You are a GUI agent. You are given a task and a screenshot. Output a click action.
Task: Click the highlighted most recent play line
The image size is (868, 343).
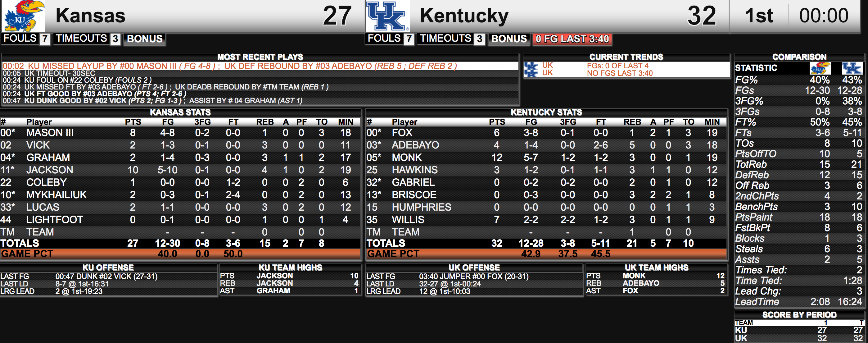click(260, 66)
